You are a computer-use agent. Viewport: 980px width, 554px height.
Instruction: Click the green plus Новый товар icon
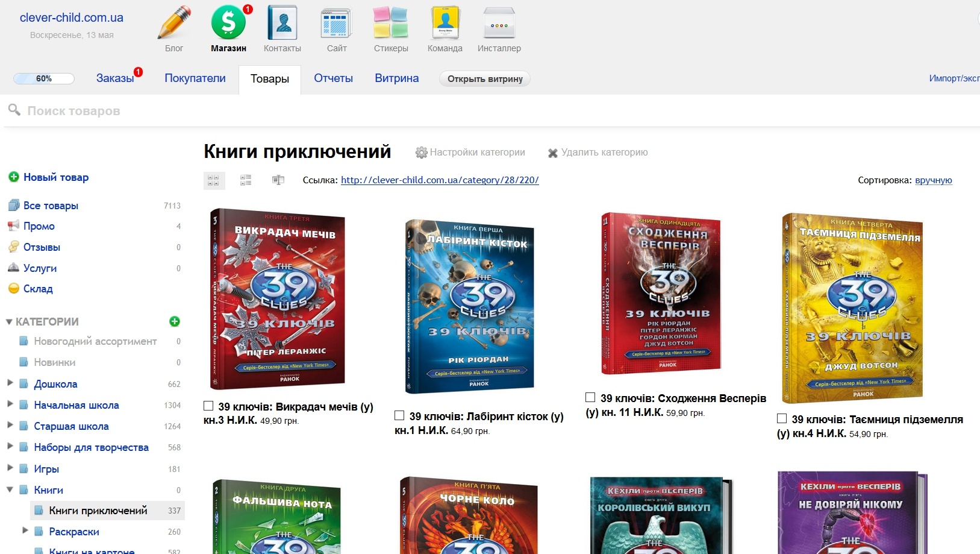(x=14, y=177)
